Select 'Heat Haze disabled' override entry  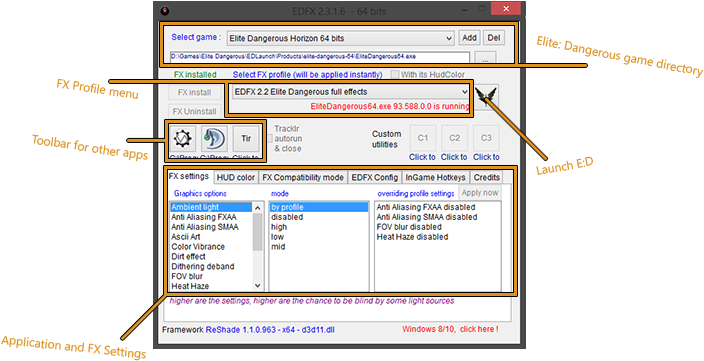click(438, 237)
